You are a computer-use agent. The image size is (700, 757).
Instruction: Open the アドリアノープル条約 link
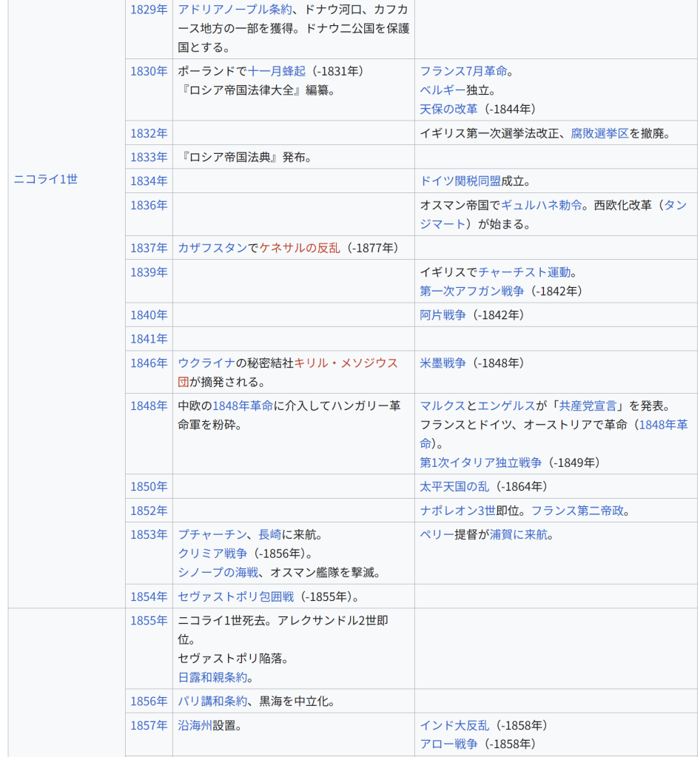(235, 10)
